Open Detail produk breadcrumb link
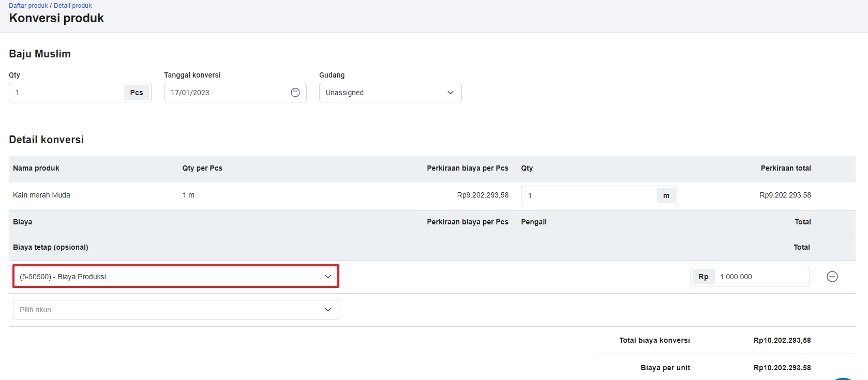 73,6
